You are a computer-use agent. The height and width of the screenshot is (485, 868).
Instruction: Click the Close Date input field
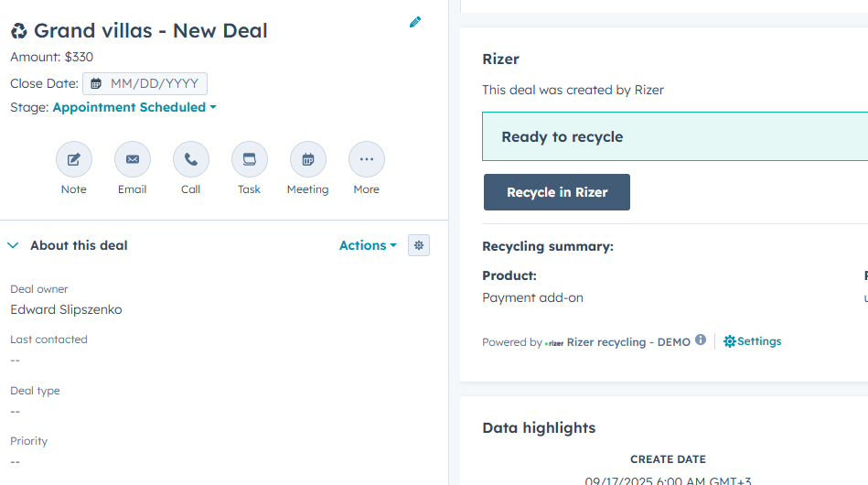154,83
